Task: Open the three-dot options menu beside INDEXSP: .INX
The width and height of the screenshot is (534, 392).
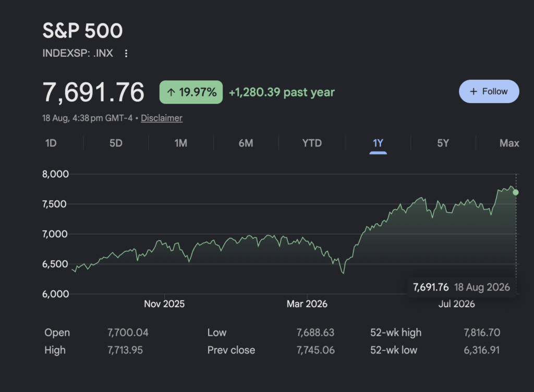Action: point(126,53)
